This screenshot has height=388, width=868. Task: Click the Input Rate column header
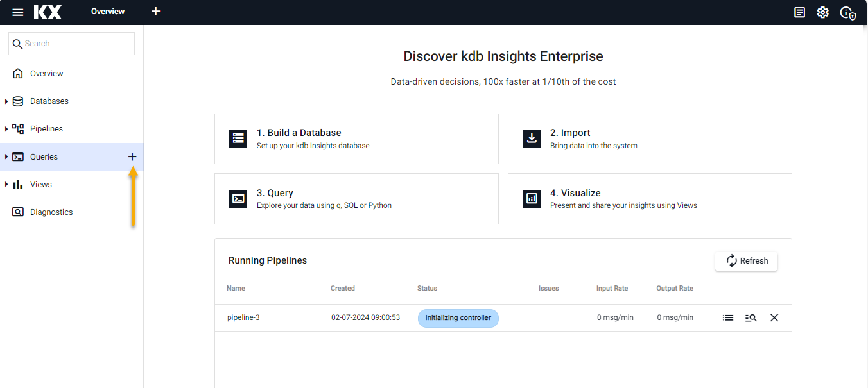[x=612, y=289]
